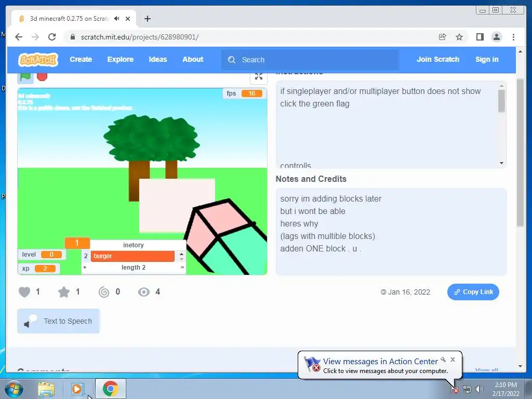The width and height of the screenshot is (532, 399).
Task: Click the padlock site info icon
Action: (72, 37)
